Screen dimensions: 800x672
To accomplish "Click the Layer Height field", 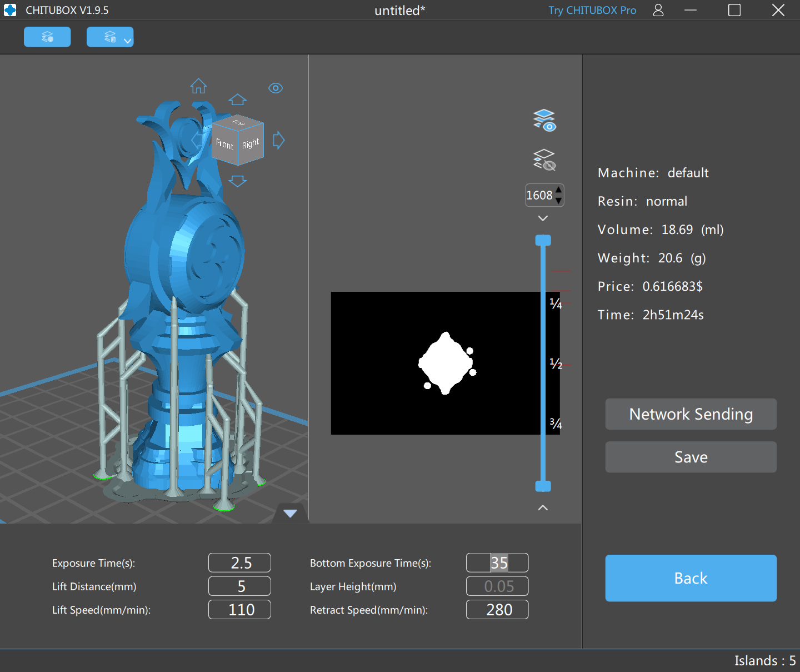I will pyautogui.click(x=497, y=586).
